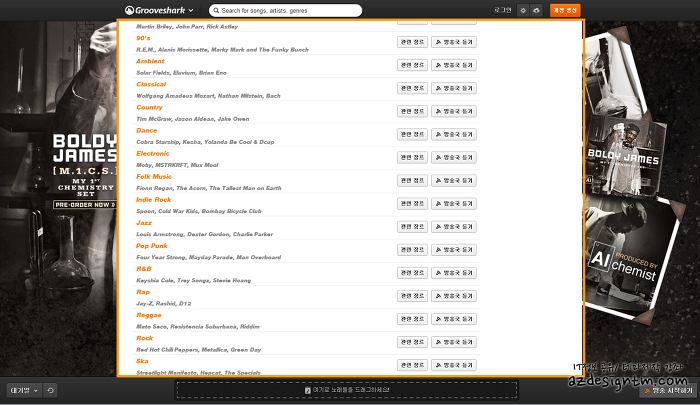Click the cloud upload icon
The width and height of the screenshot is (700, 405).
tap(536, 10)
